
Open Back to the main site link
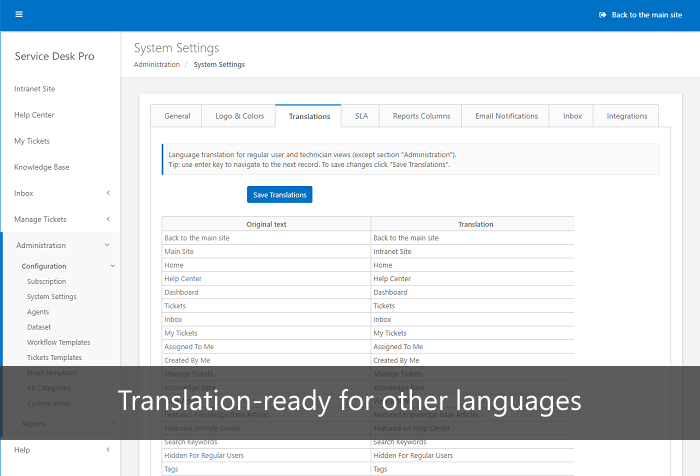tap(646, 15)
